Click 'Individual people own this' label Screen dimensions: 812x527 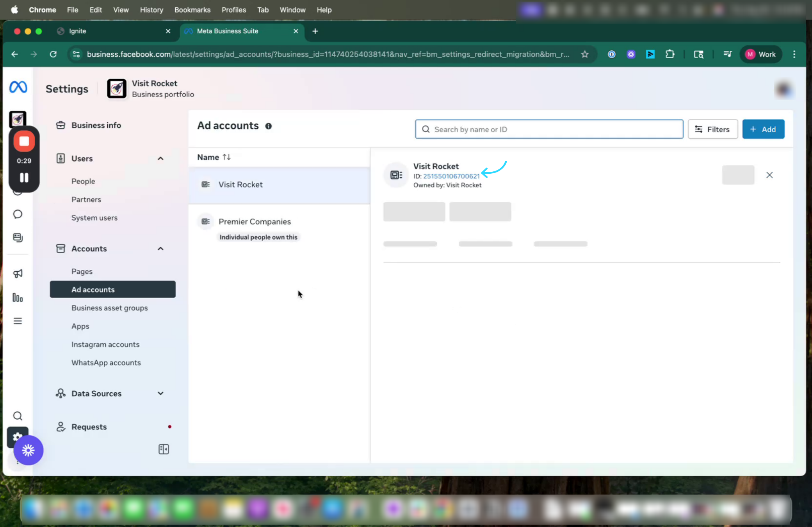(x=258, y=237)
